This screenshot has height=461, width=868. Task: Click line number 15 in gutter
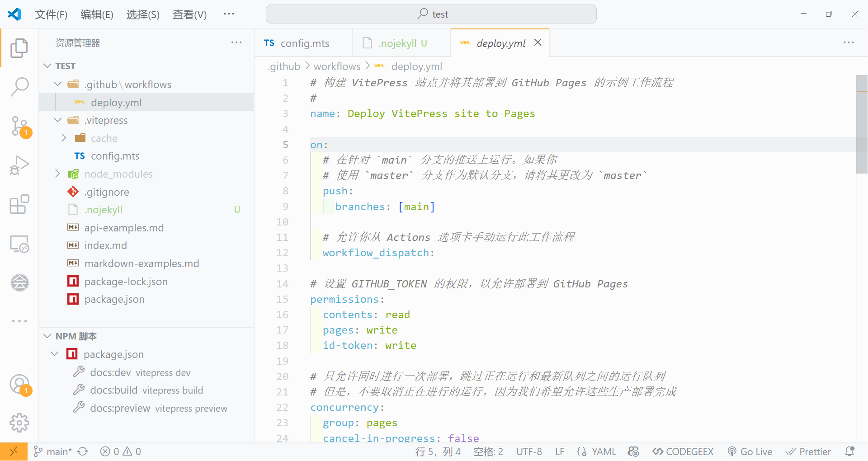point(282,299)
